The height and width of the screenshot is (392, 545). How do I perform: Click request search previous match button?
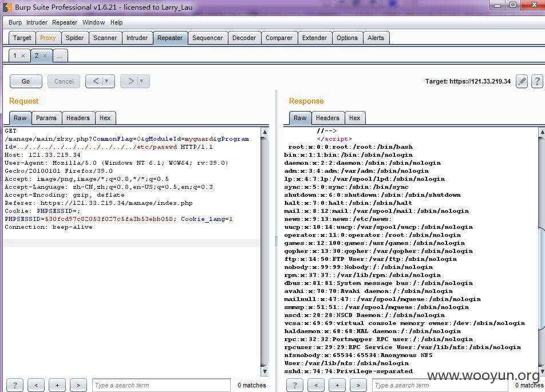click(x=36, y=385)
